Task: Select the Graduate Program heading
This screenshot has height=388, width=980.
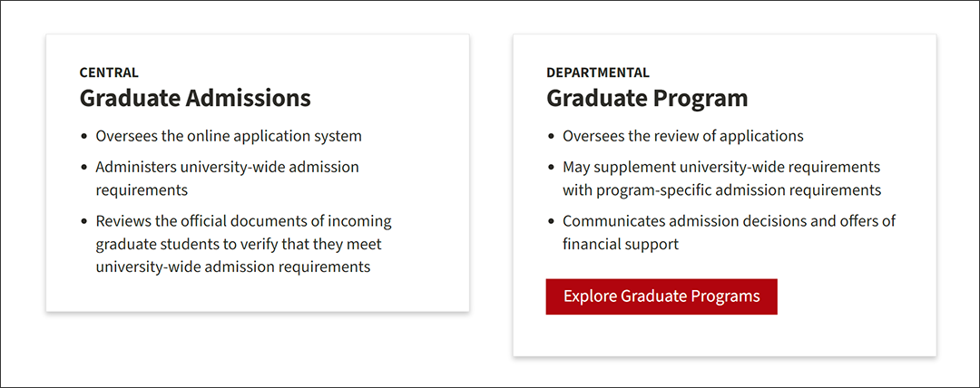Action: point(647,99)
